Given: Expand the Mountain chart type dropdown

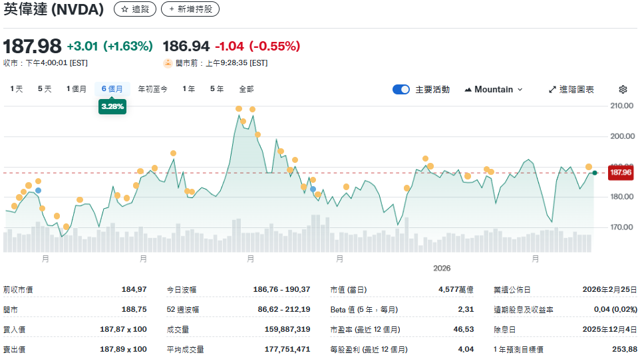Looking at the screenshot, I should pos(493,89).
